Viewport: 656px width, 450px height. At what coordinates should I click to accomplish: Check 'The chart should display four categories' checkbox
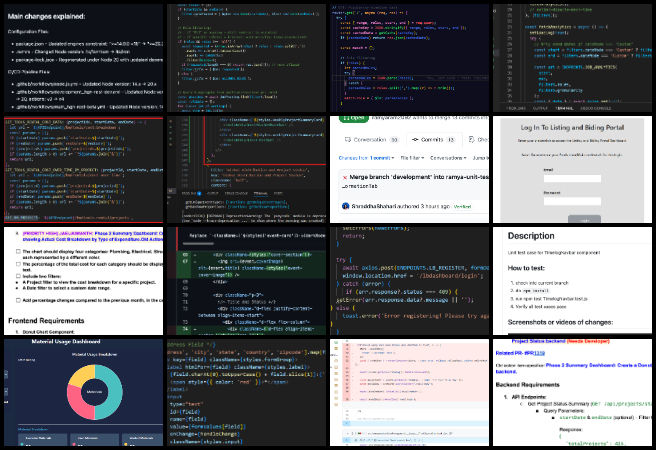point(18,252)
